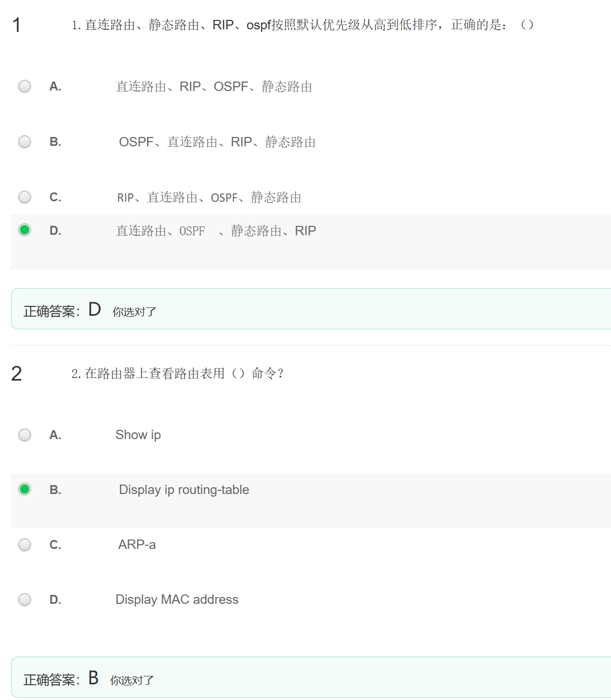Screen dimensions: 611x700
Task: Click option text 'RIP、直连路由、OSPF、静态路由'
Action: point(209,198)
